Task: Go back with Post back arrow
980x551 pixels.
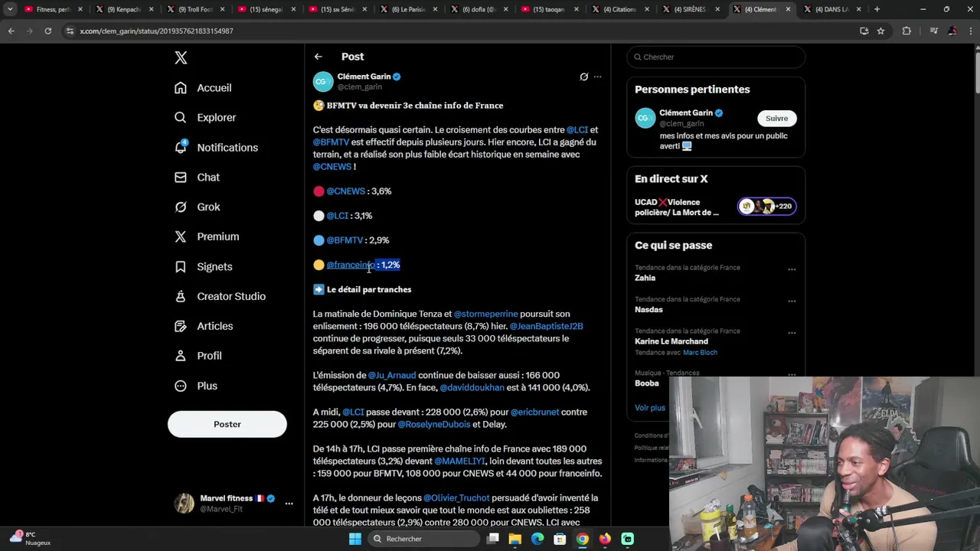Action: pyautogui.click(x=318, y=57)
